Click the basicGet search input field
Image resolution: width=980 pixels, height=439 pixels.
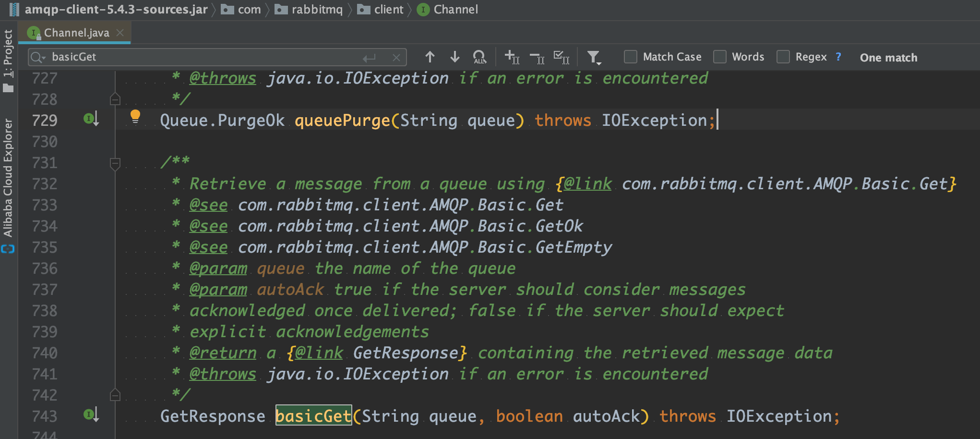[x=202, y=57]
